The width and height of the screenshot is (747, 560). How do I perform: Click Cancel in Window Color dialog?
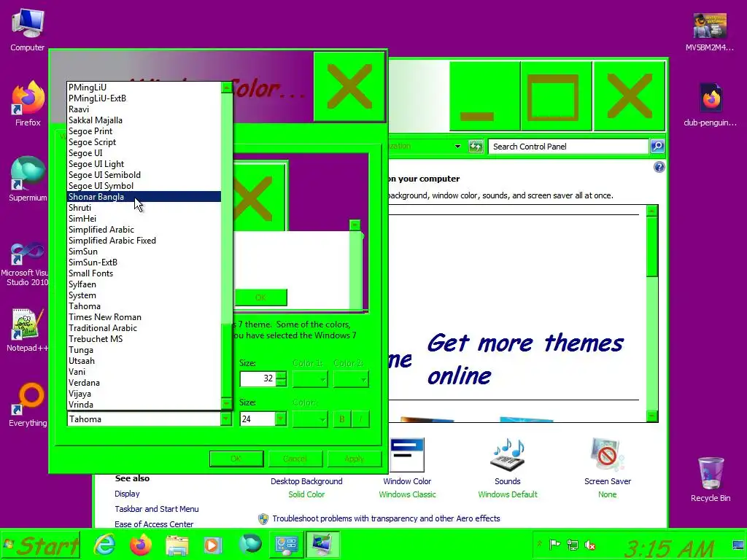(295, 459)
